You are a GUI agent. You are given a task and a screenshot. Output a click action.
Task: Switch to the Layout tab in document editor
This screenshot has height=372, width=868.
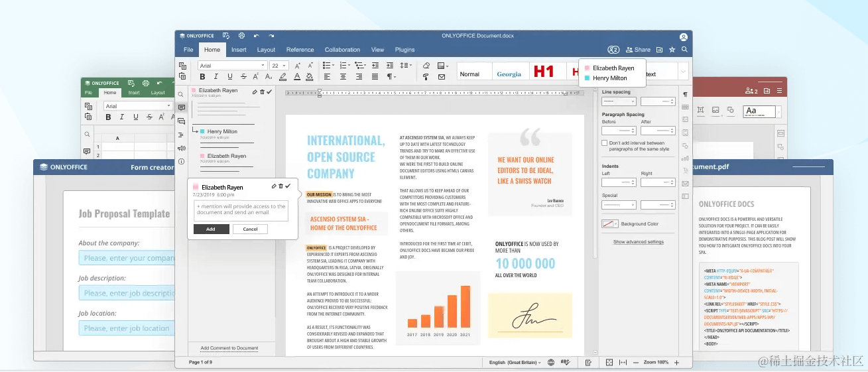pos(266,50)
